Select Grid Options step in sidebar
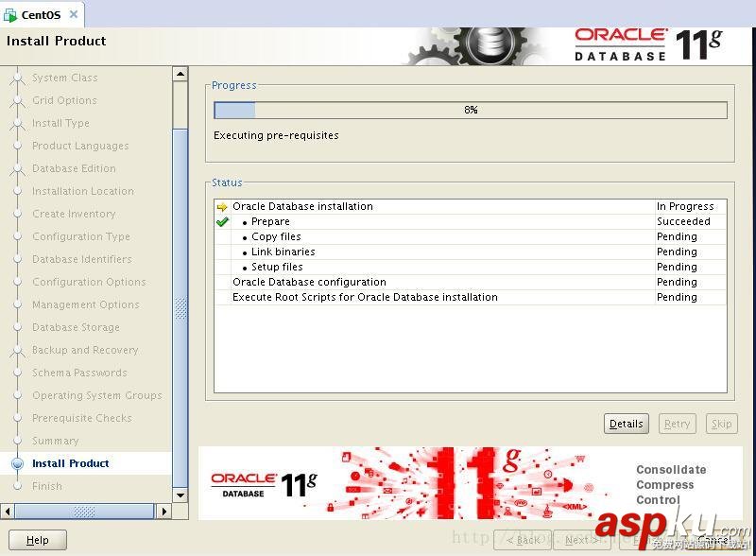This screenshot has height=556, width=756. [x=64, y=100]
